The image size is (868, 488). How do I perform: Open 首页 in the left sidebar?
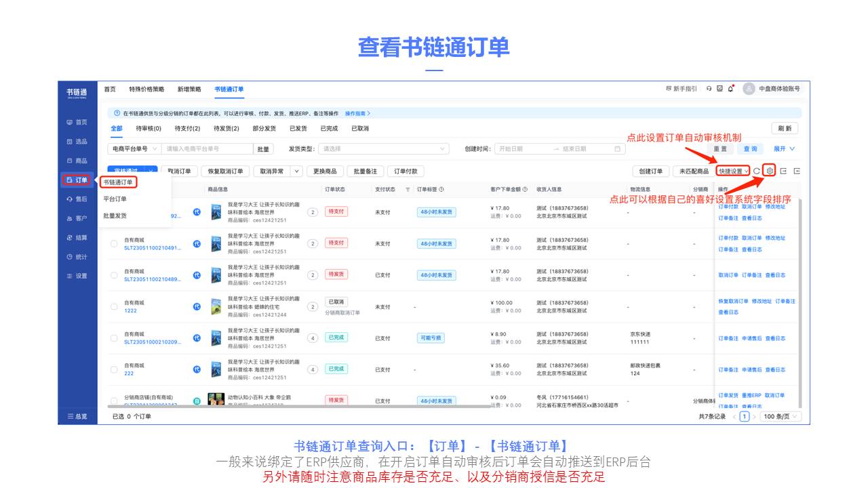(x=77, y=122)
